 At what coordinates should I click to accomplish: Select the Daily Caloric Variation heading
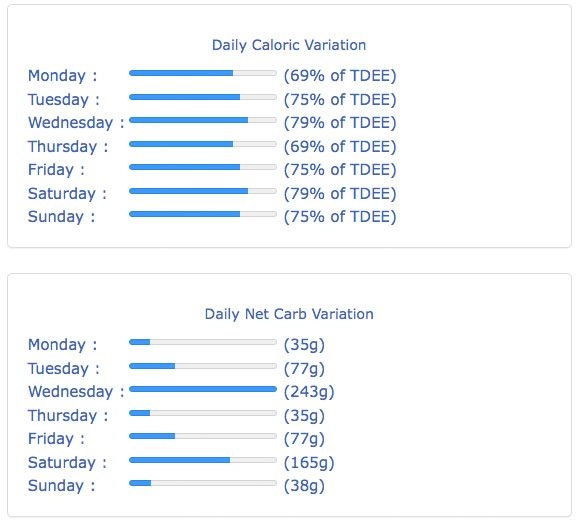click(x=289, y=45)
